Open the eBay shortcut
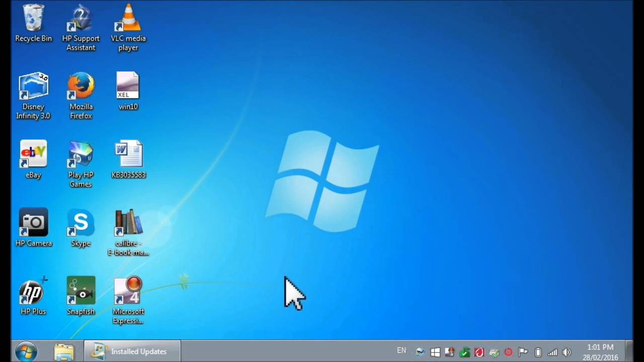 point(33,154)
